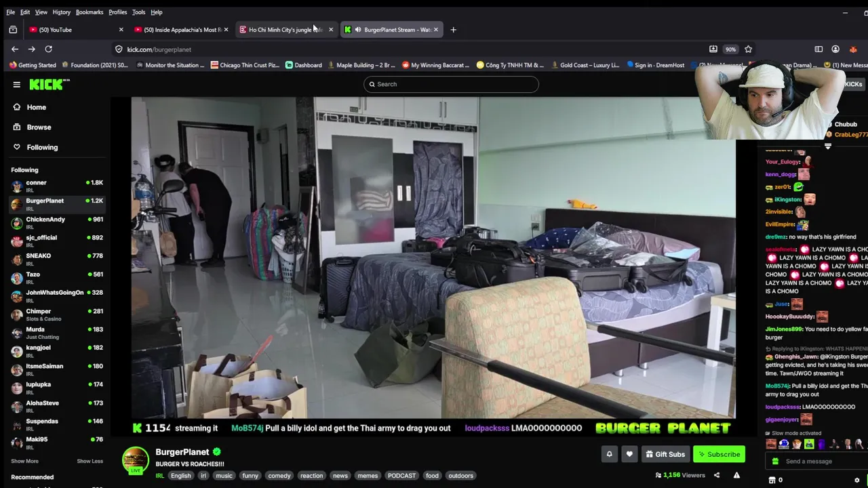The width and height of the screenshot is (868, 488).
Task: Click the green gift icon in chat box
Action: (776, 461)
